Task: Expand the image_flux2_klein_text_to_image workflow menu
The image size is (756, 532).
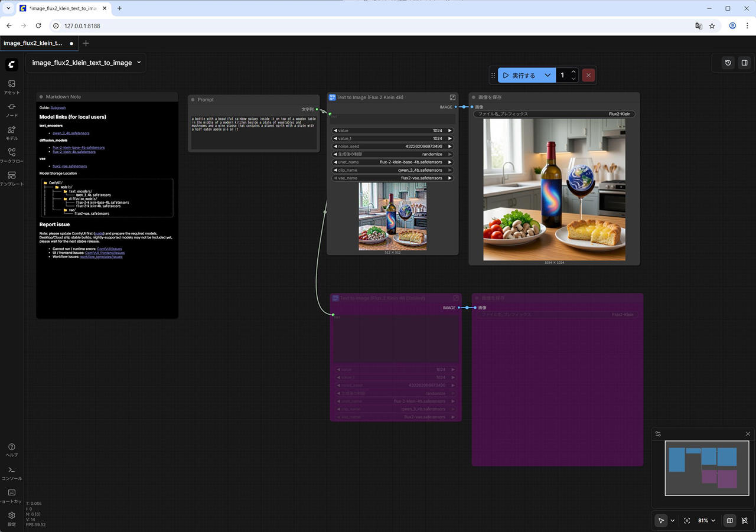Action: (x=139, y=63)
